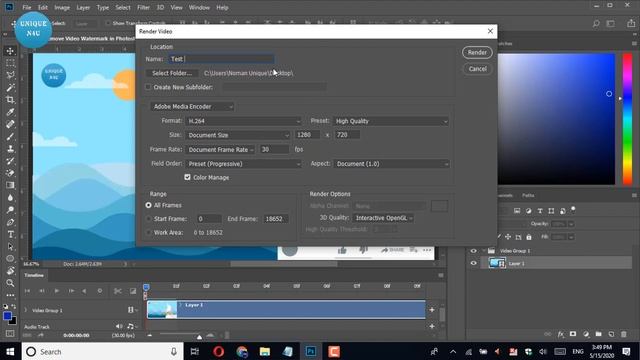Click the delete layer trash icon

[624, 334]
